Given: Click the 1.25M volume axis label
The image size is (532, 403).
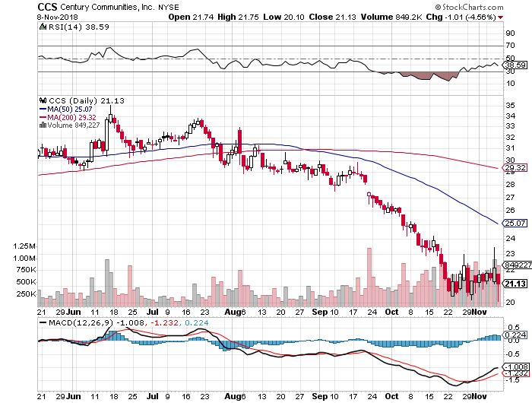Looking at the screenshot, I should [24, 246].
